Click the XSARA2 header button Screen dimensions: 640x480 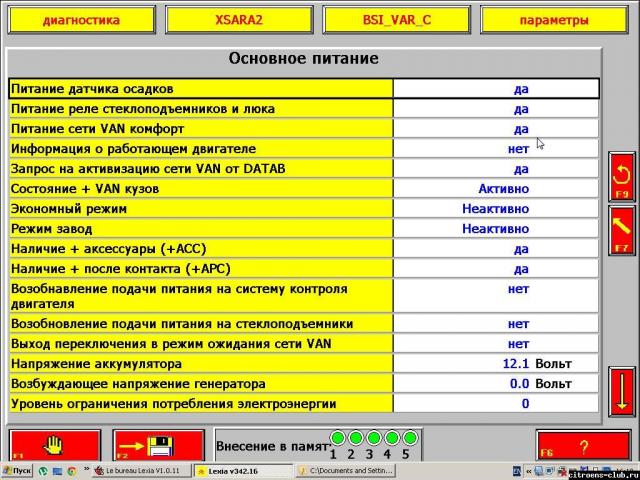click(x=238, y=19)
